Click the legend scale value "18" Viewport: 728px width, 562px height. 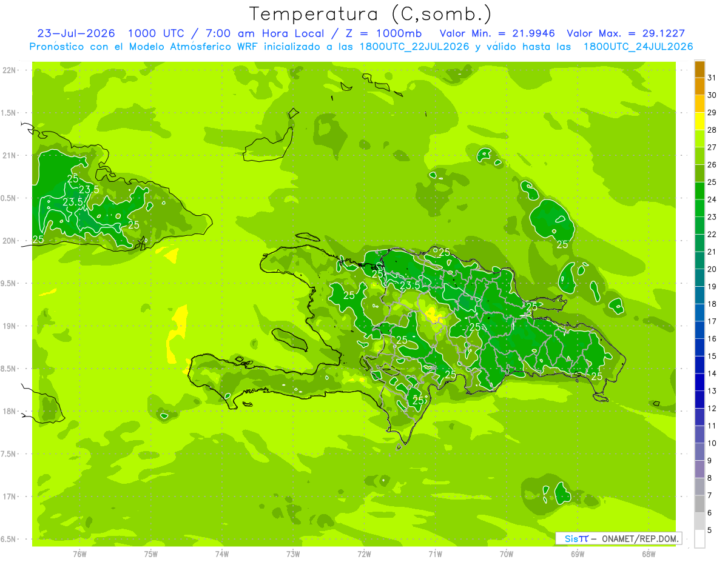[x=712, y=304]
